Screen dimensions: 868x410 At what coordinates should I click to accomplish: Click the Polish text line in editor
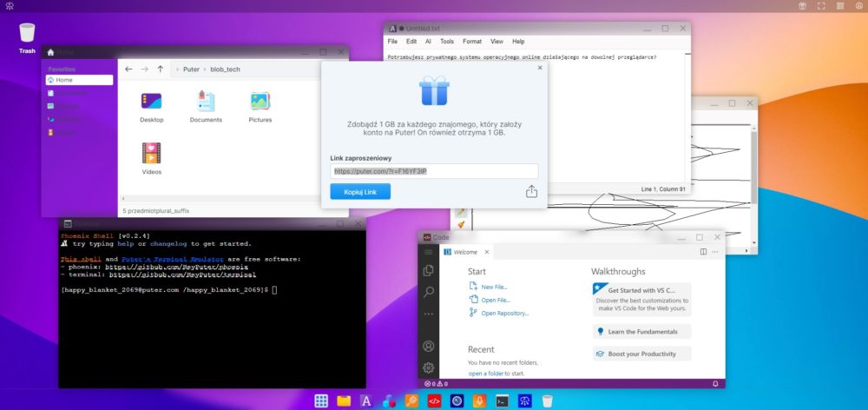tap(522, 57)
